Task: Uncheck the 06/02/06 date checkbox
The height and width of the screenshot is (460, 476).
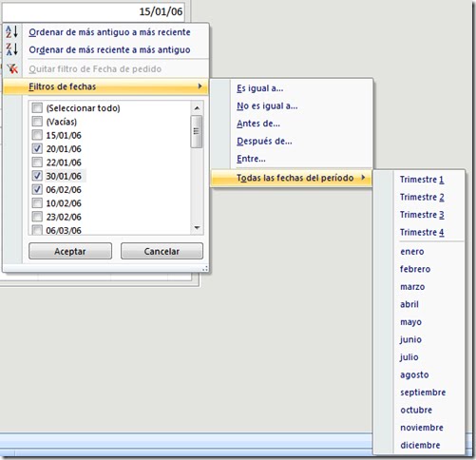Action: (x=37, y=189)
